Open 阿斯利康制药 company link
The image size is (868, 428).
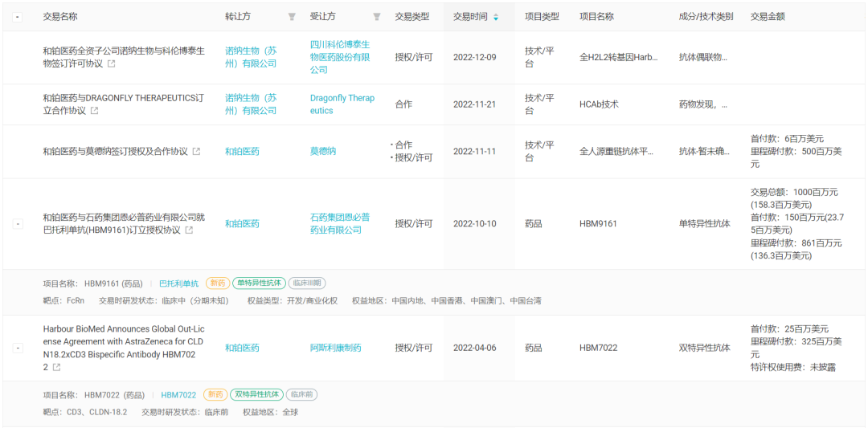335,348
